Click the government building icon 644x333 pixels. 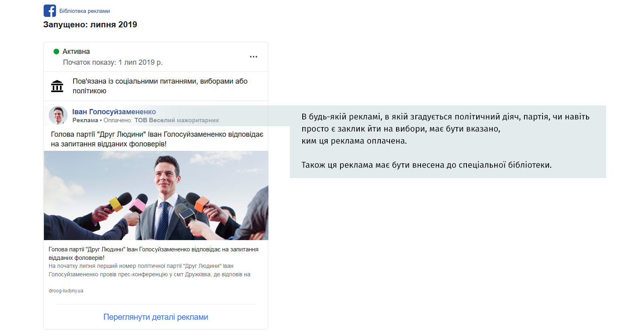tap(57, 86)
